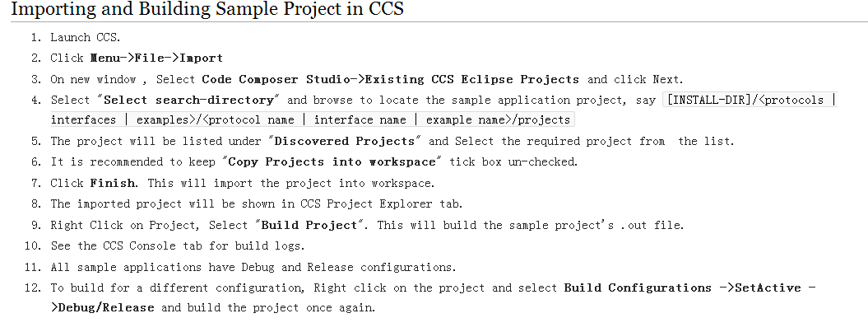The height and width of the screenshot is (332, 868).
Task: Click the bold ">Debug/Release" text
Action: [104, 308]
